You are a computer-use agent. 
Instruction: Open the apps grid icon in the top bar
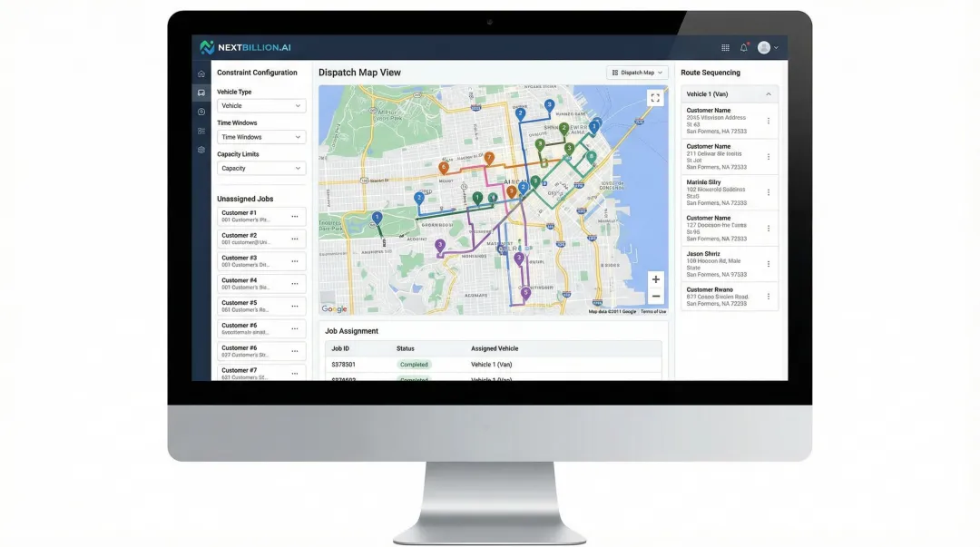(725, 47)
